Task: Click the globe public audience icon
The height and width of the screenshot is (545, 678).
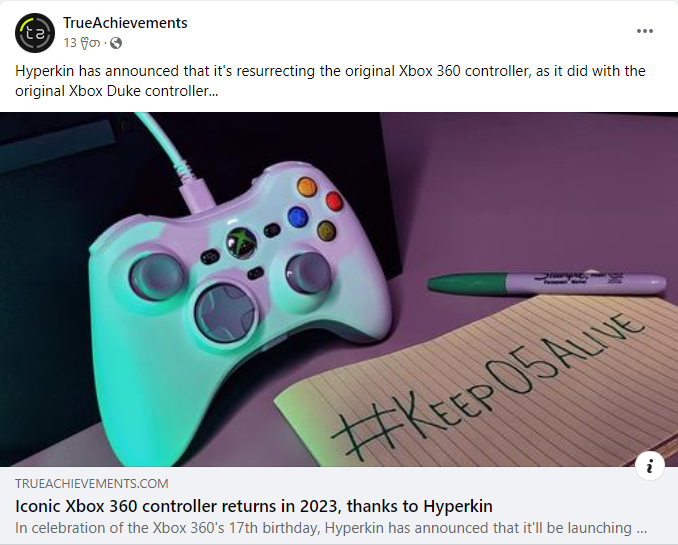Action: 116,43
